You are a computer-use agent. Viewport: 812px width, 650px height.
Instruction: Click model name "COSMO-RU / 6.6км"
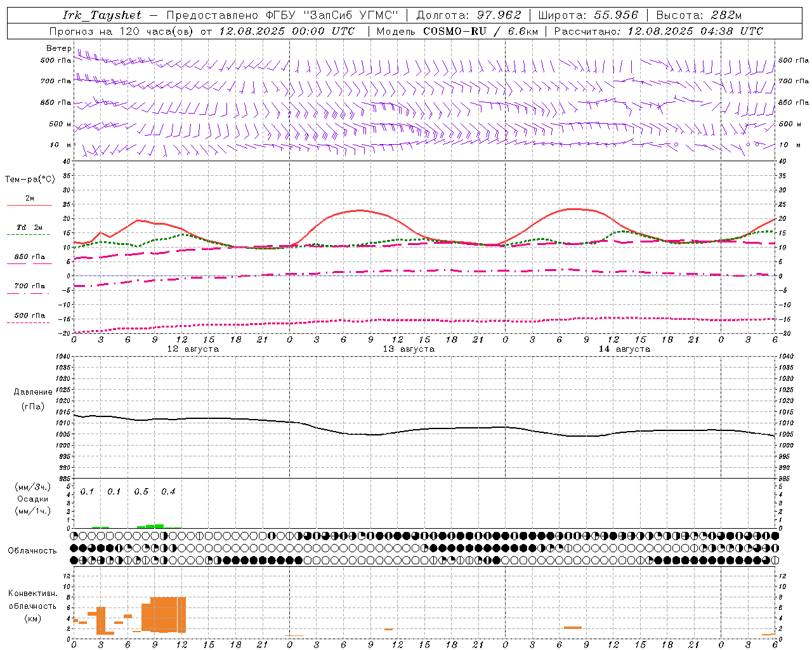click(480, 31)
